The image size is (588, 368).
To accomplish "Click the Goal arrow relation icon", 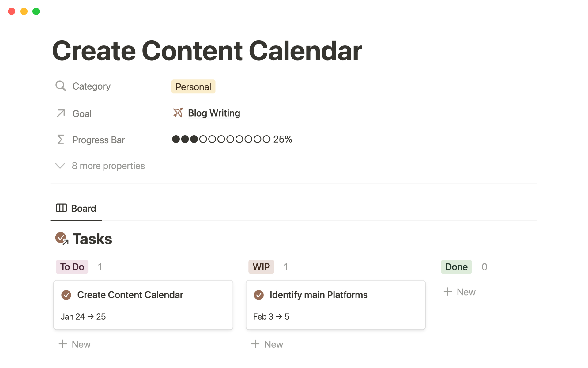I will [61, 113].
